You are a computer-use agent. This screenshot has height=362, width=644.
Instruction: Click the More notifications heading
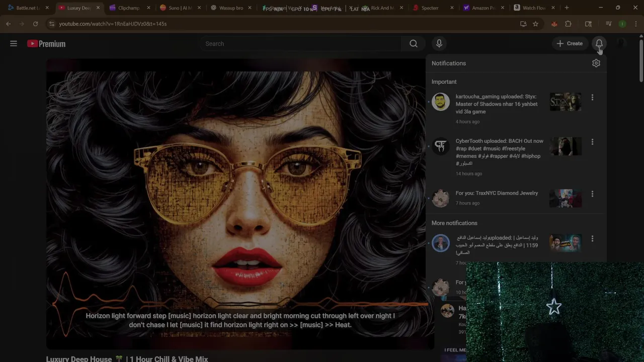[x=454, y=223]
